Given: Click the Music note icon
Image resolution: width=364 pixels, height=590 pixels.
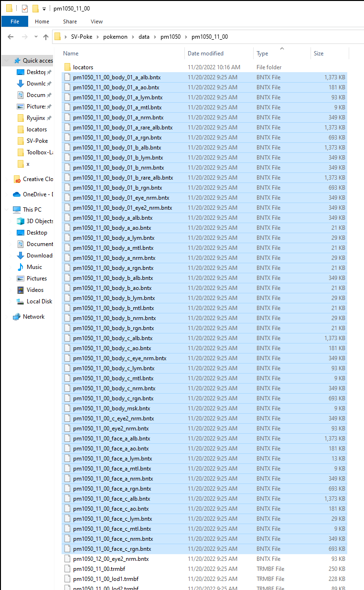Looking at the screenshot, I should pyautogui.click(x=21, y=267).
